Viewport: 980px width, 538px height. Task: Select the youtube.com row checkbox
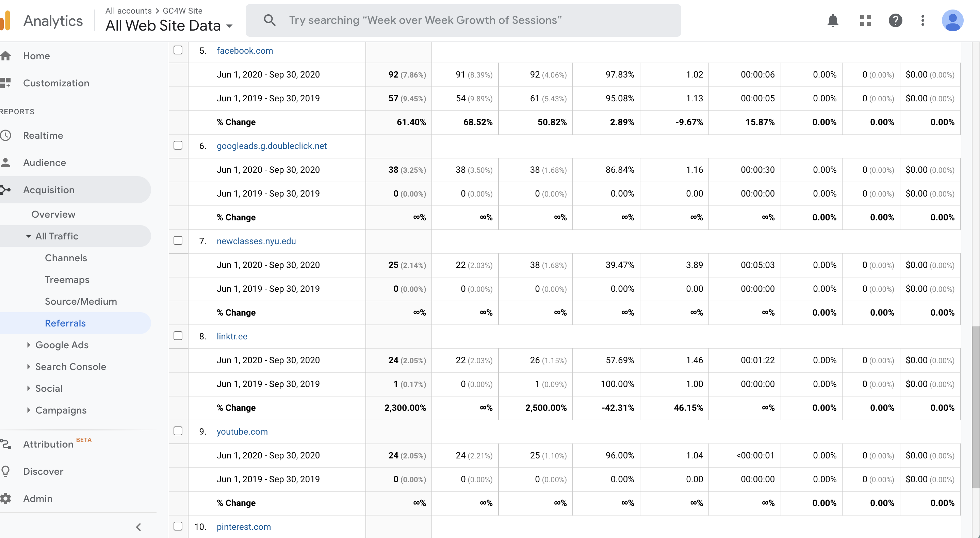178,431
